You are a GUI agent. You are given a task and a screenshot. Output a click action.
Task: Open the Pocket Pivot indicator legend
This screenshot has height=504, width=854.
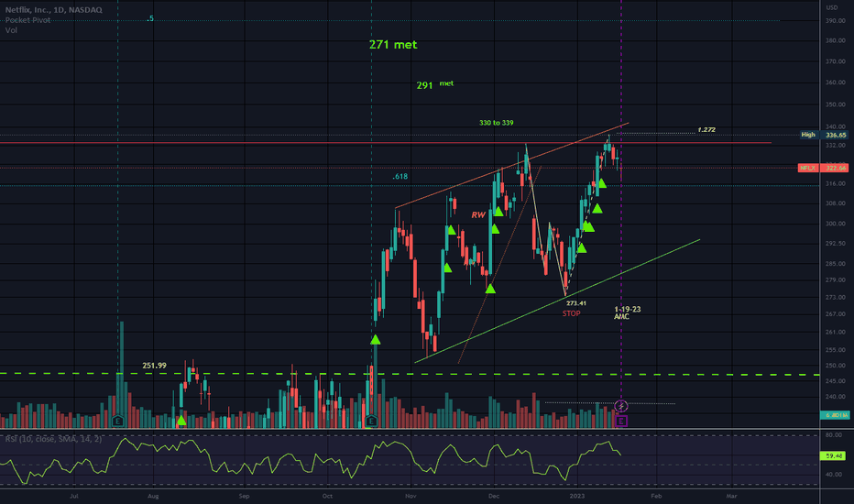click(x=27, y=17)
